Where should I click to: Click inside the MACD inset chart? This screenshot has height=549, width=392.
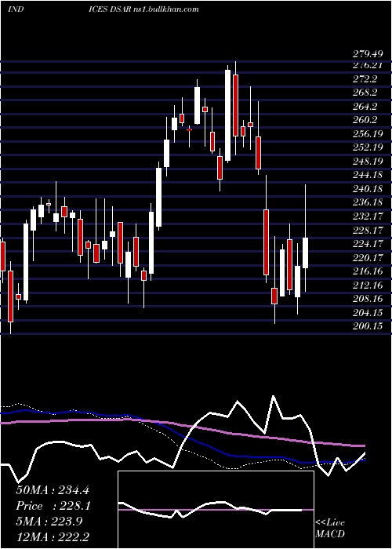click(x=216, y=510)
